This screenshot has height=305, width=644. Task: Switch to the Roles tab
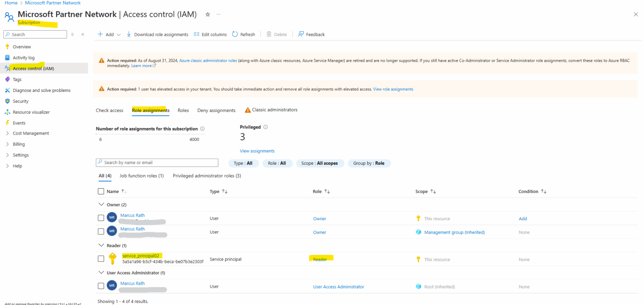pos(183,110)
